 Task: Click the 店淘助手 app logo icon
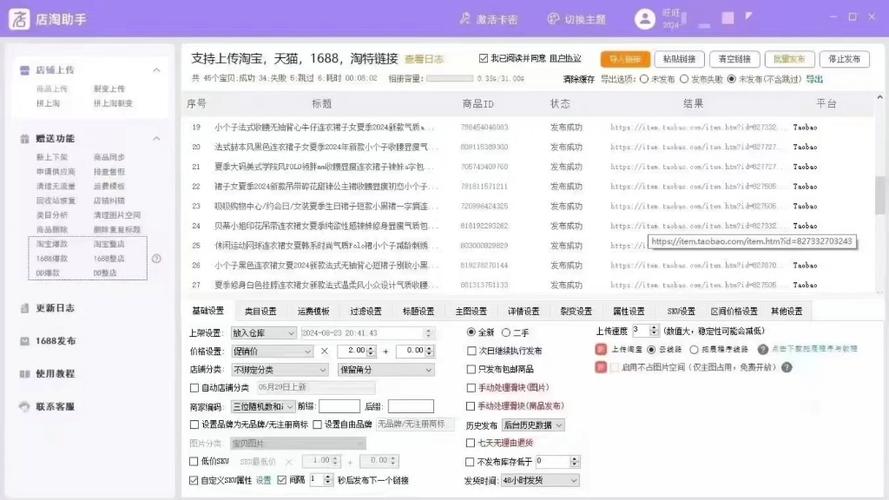(19, 19)
